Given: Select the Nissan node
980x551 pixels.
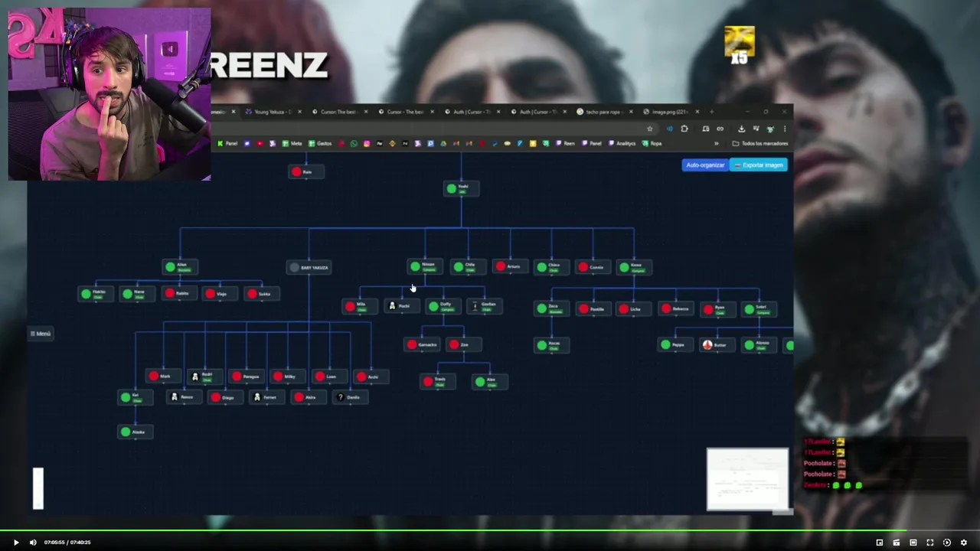Looking at the screenshot, I should pyautogui.click(x=426, y=266).
